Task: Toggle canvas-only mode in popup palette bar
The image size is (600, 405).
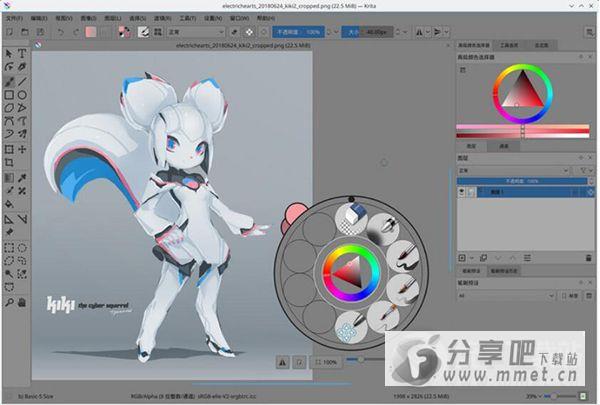Action: [x=299, y=362]
